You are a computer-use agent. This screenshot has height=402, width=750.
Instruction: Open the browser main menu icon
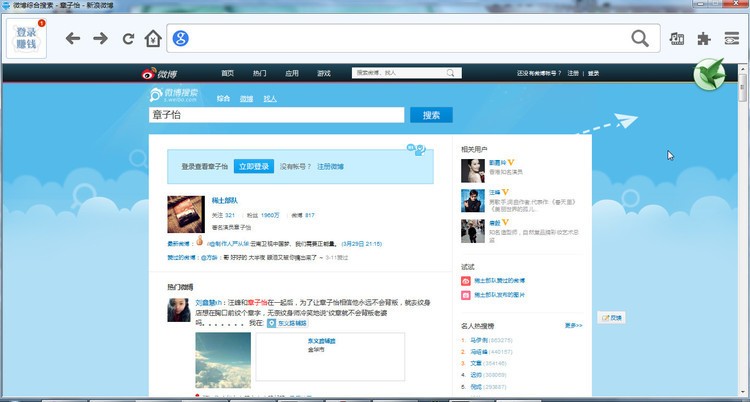731,38
